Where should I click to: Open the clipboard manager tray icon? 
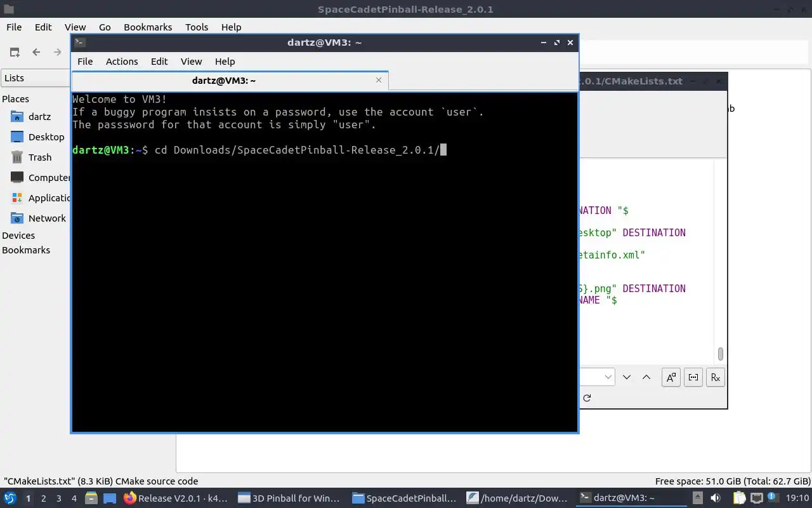tap(739, 498)
